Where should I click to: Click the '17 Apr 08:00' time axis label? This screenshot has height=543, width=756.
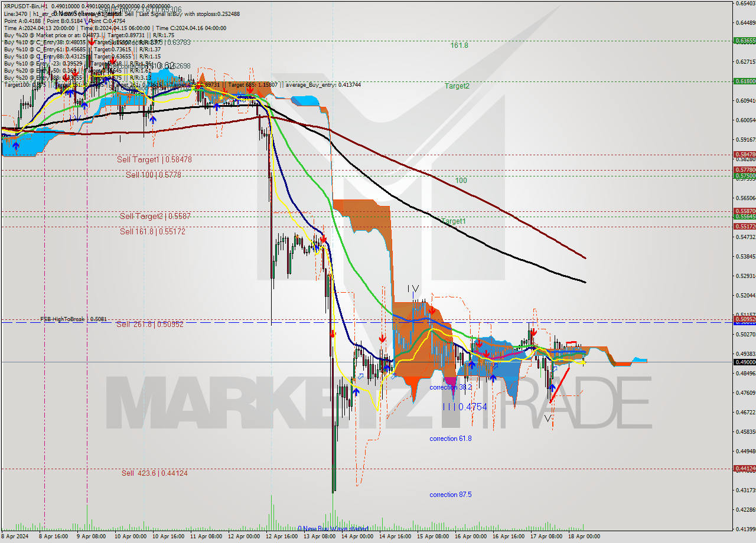(547, 537)
